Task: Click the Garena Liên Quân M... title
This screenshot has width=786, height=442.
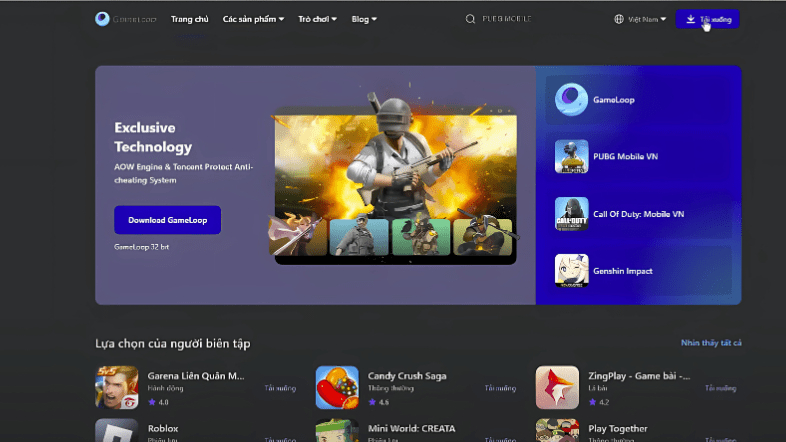Action: [196, 376]
